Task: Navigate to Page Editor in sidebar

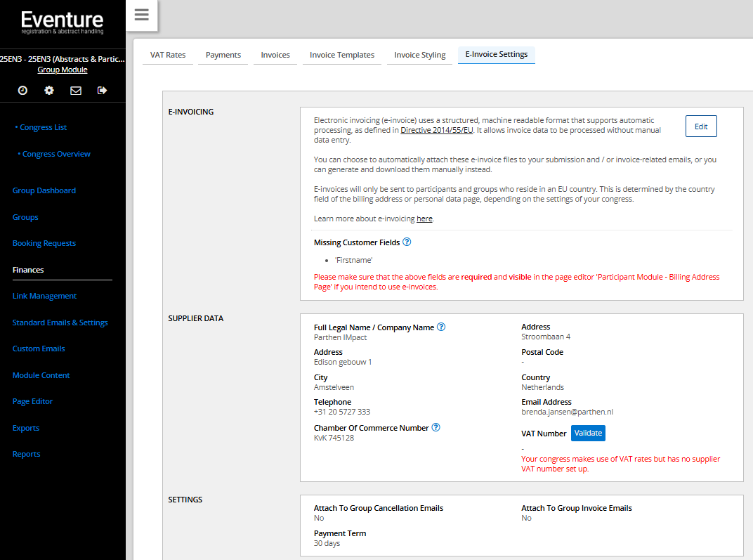Action: (x=33, y=402)
